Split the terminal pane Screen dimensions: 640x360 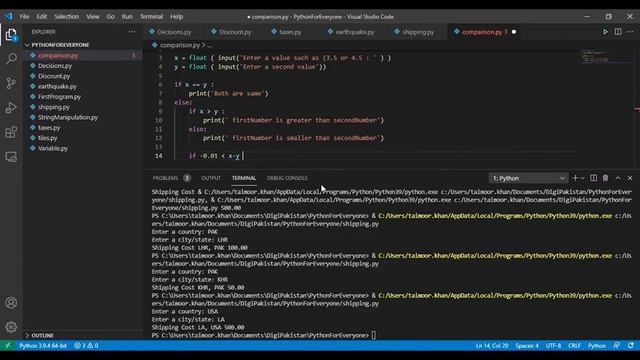tap(593, 178)
